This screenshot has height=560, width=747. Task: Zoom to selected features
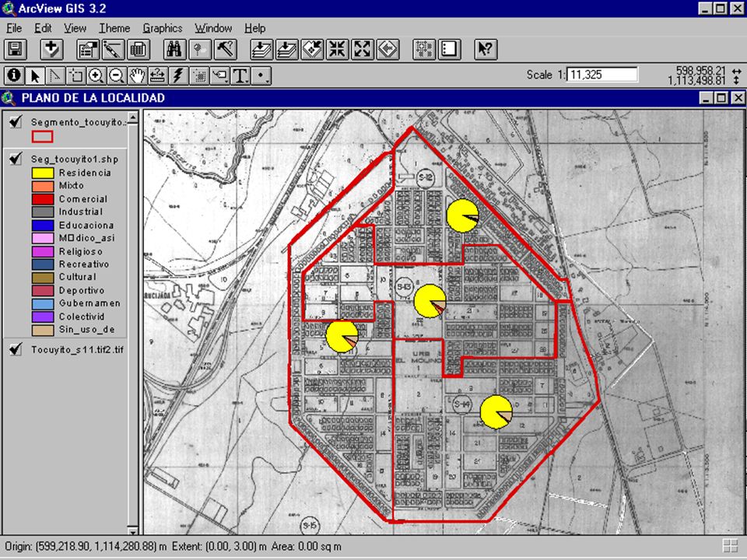313,50
